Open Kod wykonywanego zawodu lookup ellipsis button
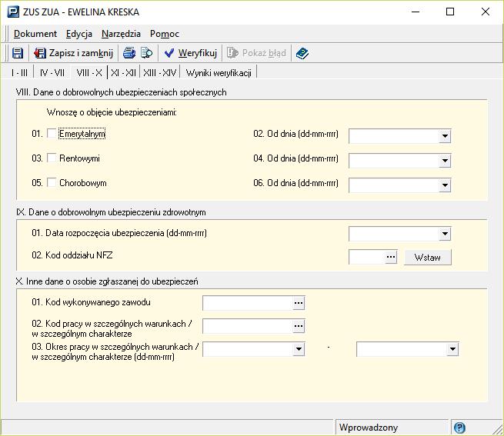The image size is (504, 436). 299,303
